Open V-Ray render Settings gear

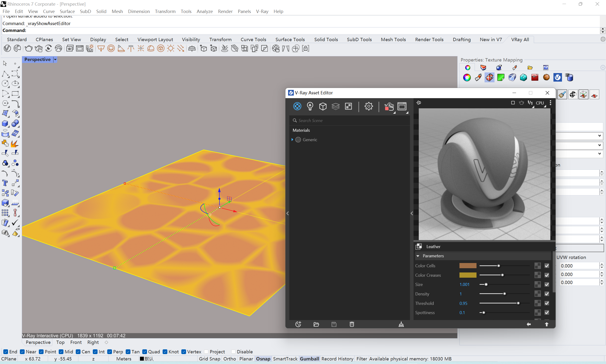click(369, 106)
